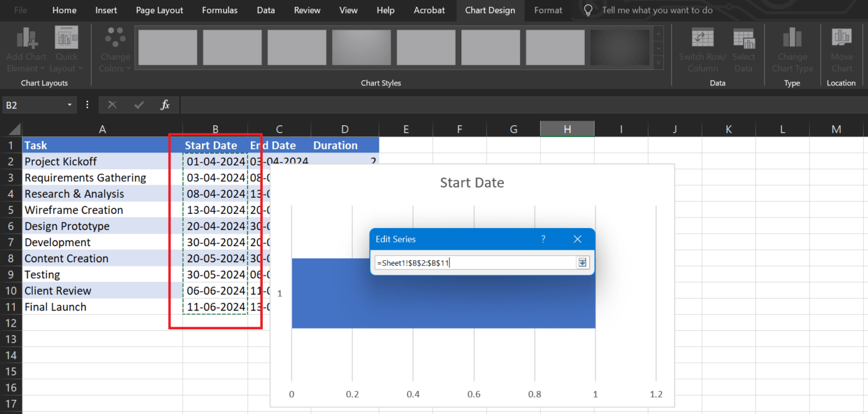Click the collapse dialog range selector icon
The height and width of the screenshot is (414, 868).
click(x=582, y=263)
